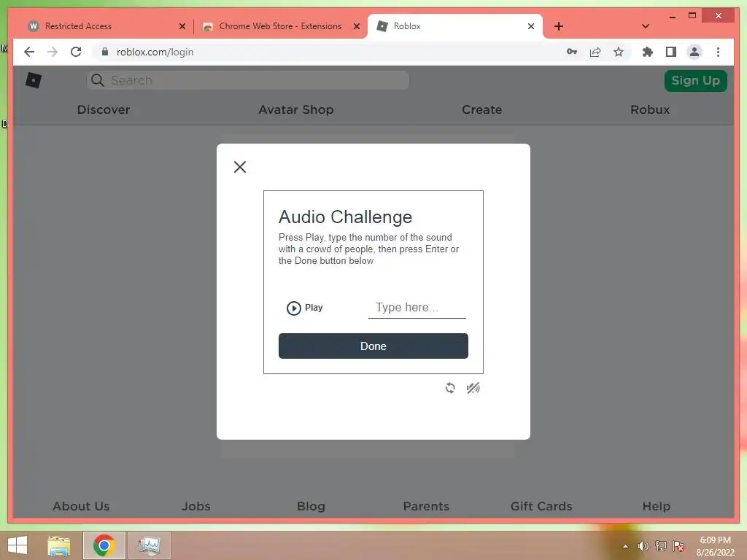747x560 pixels.
Task: Open the taskbar clock 6:09 PM
Action: tap(715, 546)
